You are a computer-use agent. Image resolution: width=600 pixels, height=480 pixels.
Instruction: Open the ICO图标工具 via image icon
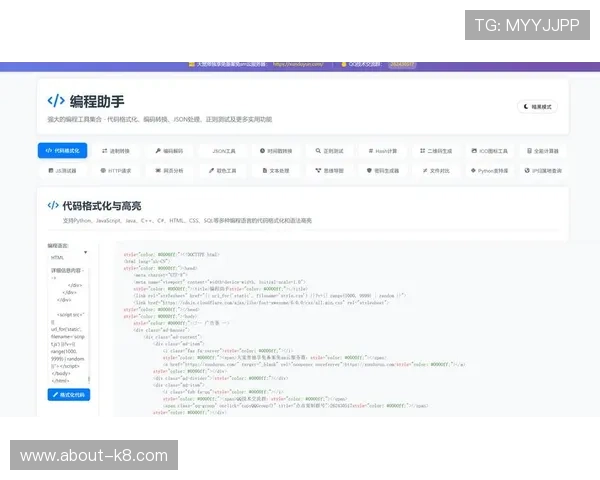(x=489, y=151)
